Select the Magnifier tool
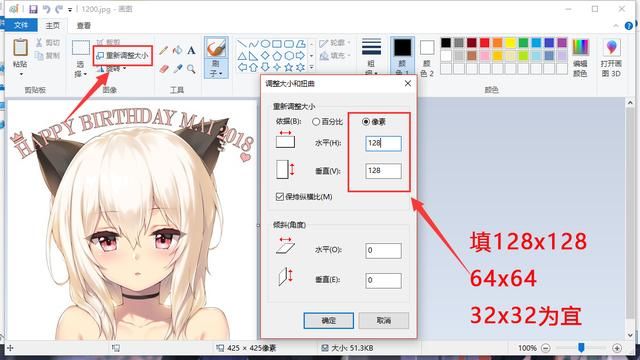 191,69
